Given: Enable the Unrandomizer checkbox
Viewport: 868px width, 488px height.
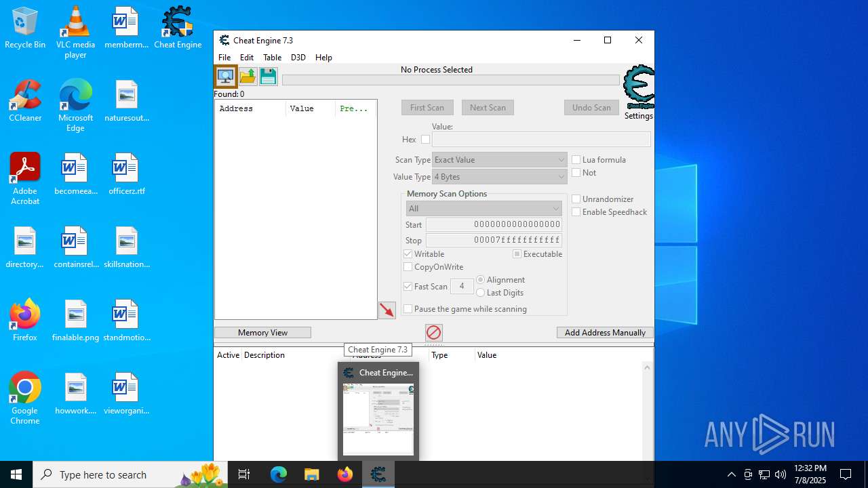Looking at the screenshot, I should point(576,199).
